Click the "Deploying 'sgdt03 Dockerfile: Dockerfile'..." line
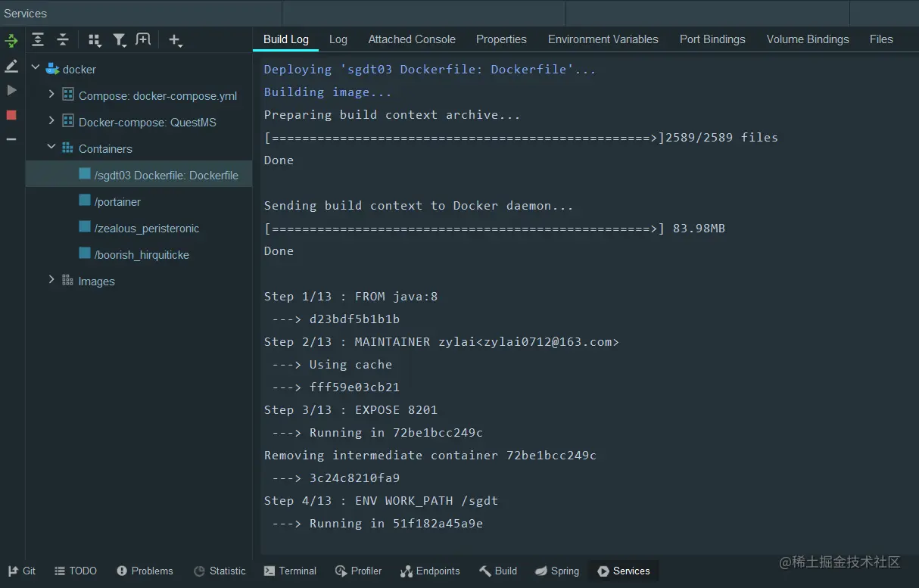The image size is (919, 588). (429, 69)
